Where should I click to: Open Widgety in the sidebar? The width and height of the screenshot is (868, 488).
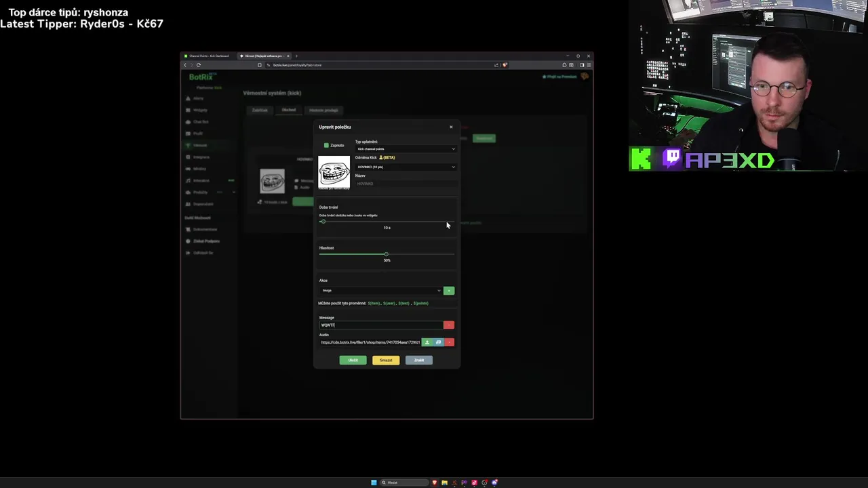click(200, 110)
